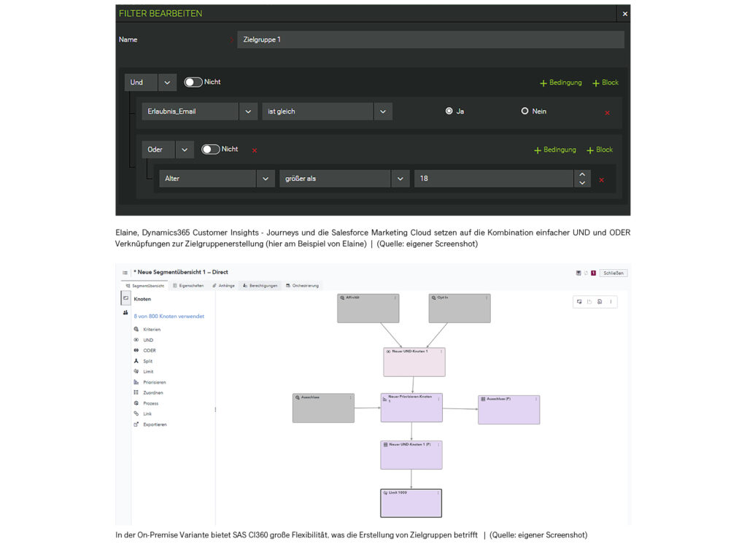
Task: Open the canvas toolbar more options menu
Action: click(611, 302)
